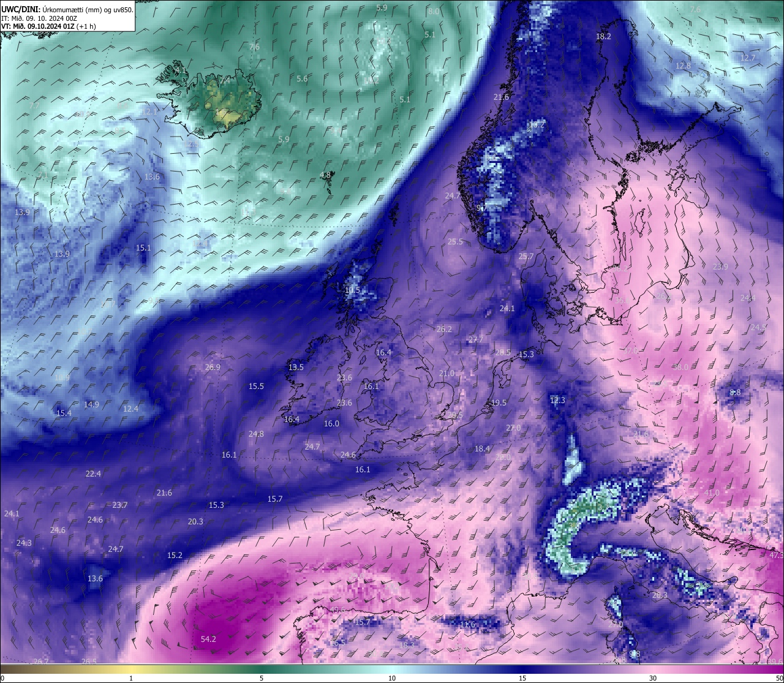This screenshot has height=683, width=784.
Task: Select the 13.5 value over Ireland
Action: coord(296,367)
